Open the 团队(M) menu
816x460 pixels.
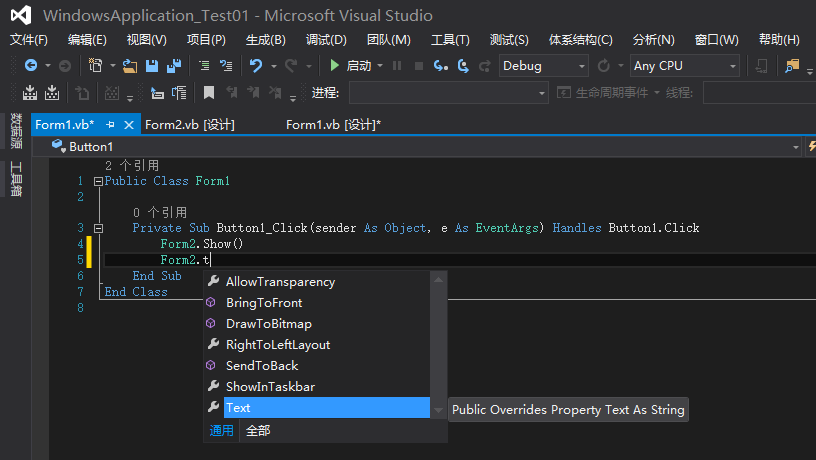click(x=389, y=40)
